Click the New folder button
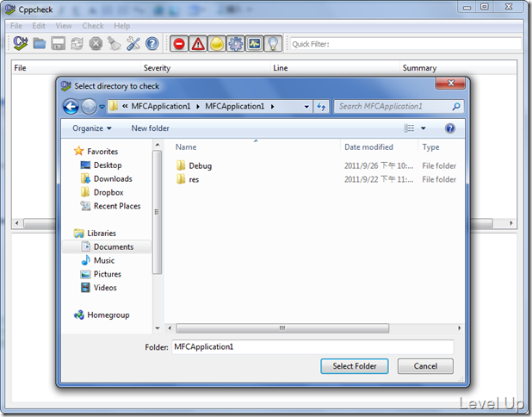Image resolution: width=532 pixels, height=417 pixels. (150, 128)
